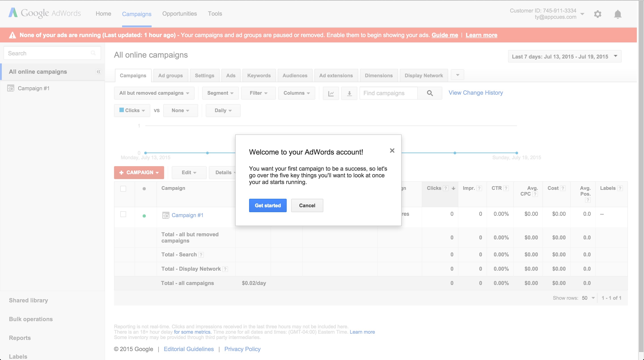644x360 pixels.
Task: Expand more tabs dropdown arrow
Action: tap(458, 75)
